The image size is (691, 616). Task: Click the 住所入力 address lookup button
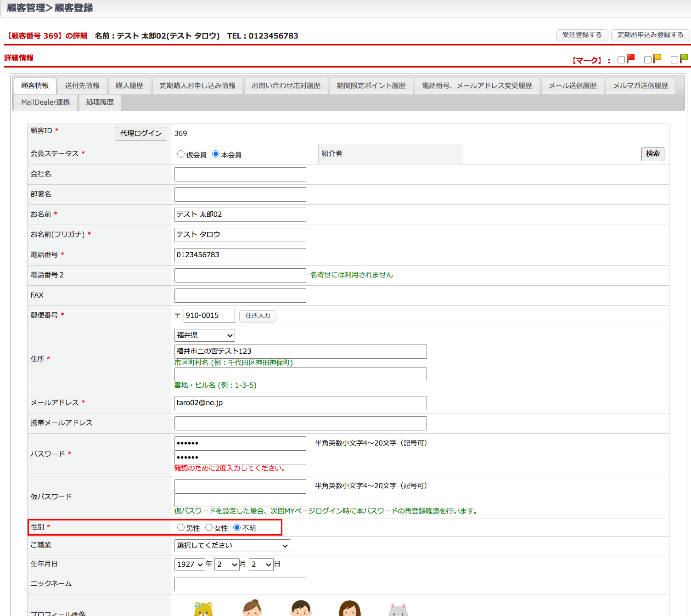(x=258, y=316)
